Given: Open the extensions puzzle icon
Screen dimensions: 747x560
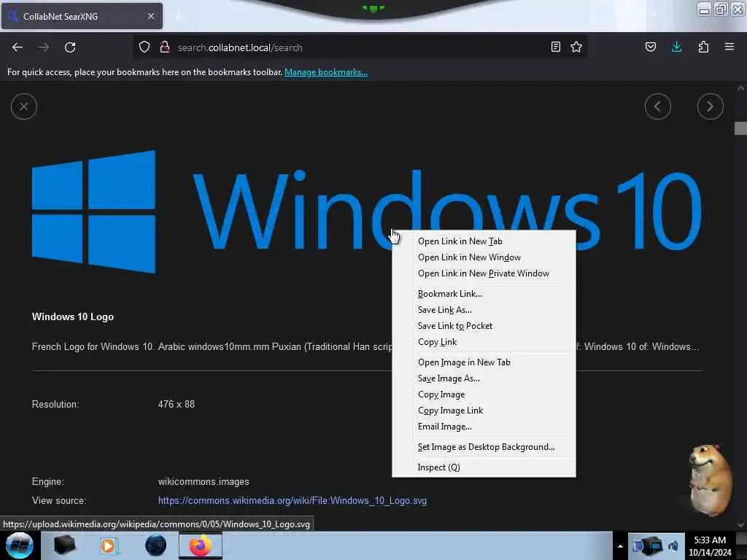Looking at the screenshot, I should pos(703,47).
